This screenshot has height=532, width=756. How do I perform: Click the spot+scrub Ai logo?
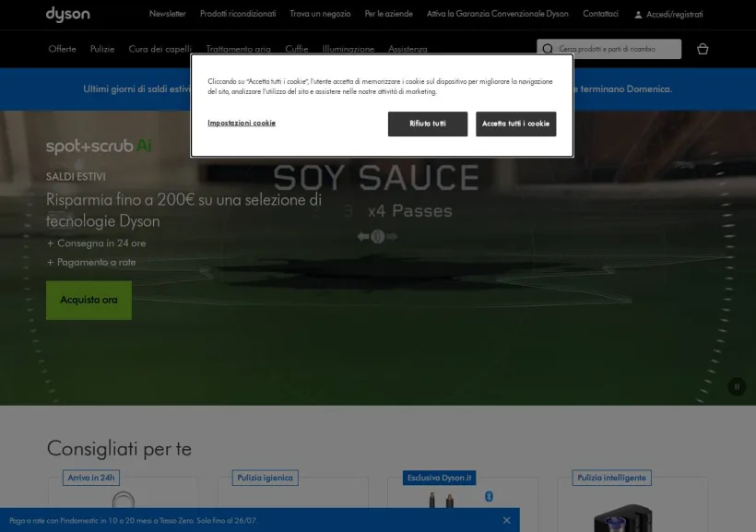[x=99, y=146]
